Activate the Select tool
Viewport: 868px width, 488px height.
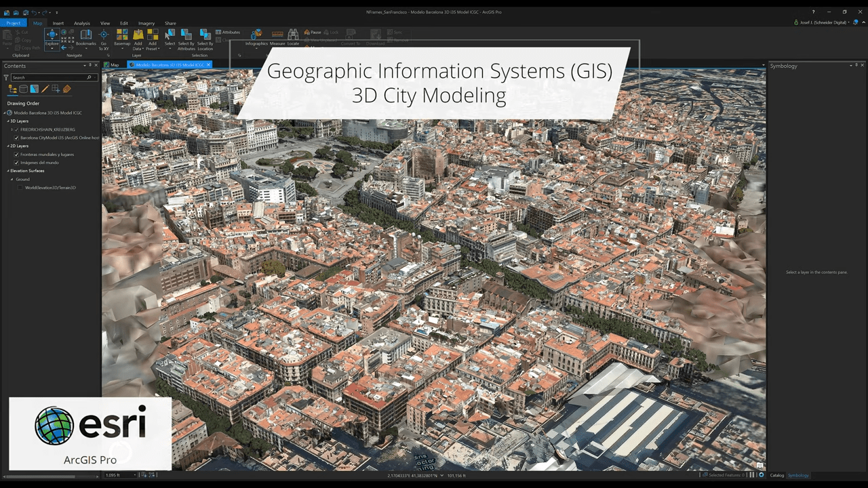point(170,38)
